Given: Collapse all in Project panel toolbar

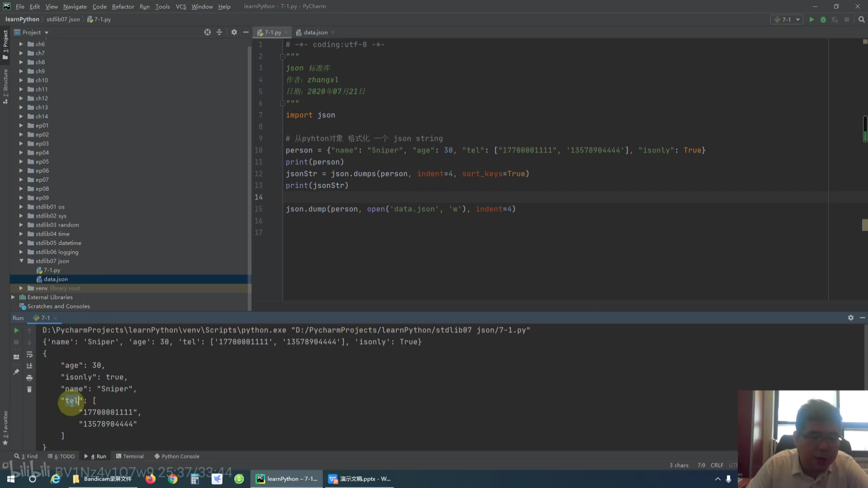Looking at the screenshot, I should [219, 32].
